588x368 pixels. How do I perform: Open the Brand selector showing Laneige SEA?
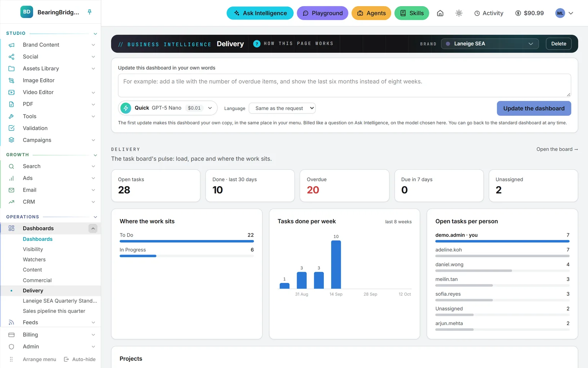[490, 44]
